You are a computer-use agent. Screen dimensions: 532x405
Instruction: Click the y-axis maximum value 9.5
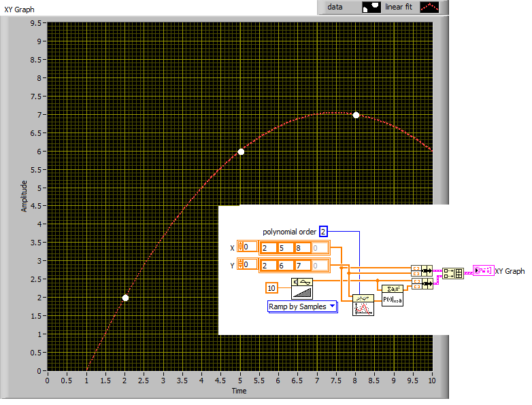tap(35, 23)
